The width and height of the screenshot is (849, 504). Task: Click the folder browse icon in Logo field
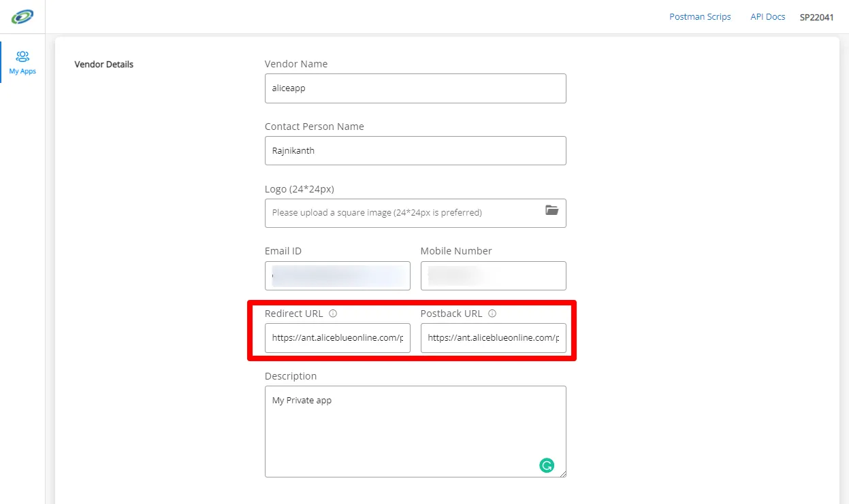551,210
